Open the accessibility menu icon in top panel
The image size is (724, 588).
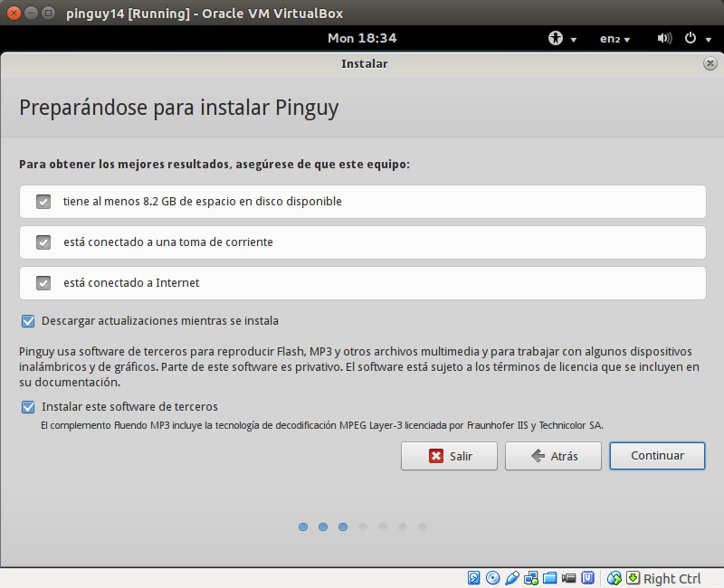coord(556,38)
